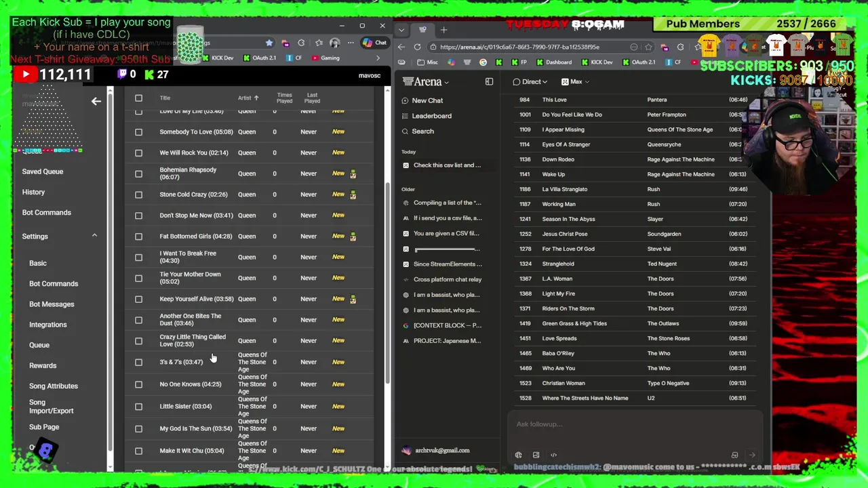Open Song Attributes settings

pyautogui.click(x=54, y=386)
